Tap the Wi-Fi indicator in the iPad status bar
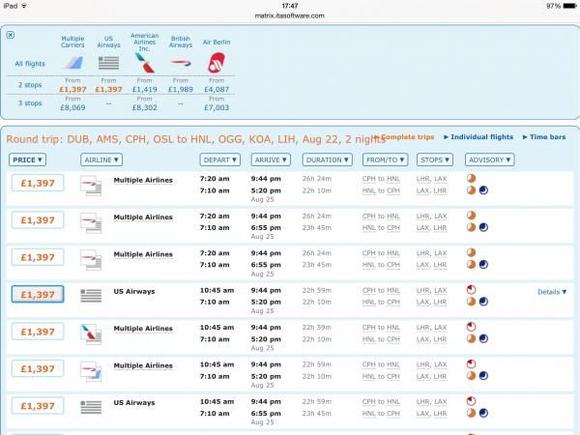580x435 pixels. 24,6
